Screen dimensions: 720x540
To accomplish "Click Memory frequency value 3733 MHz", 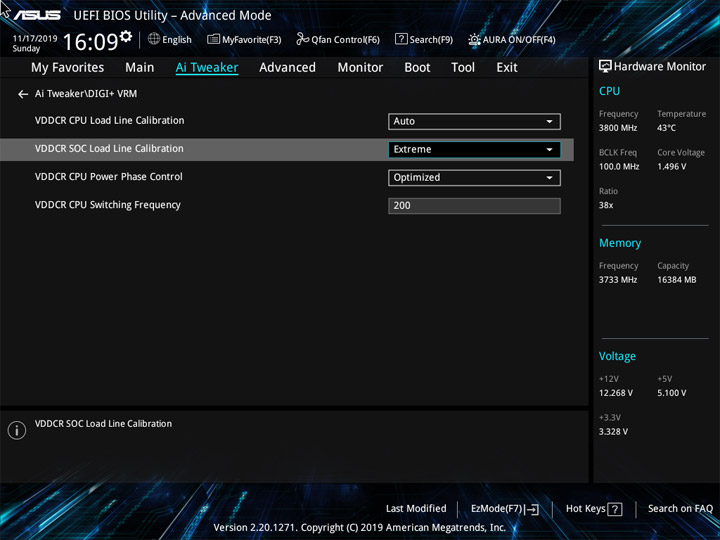I will click(618, 280).
